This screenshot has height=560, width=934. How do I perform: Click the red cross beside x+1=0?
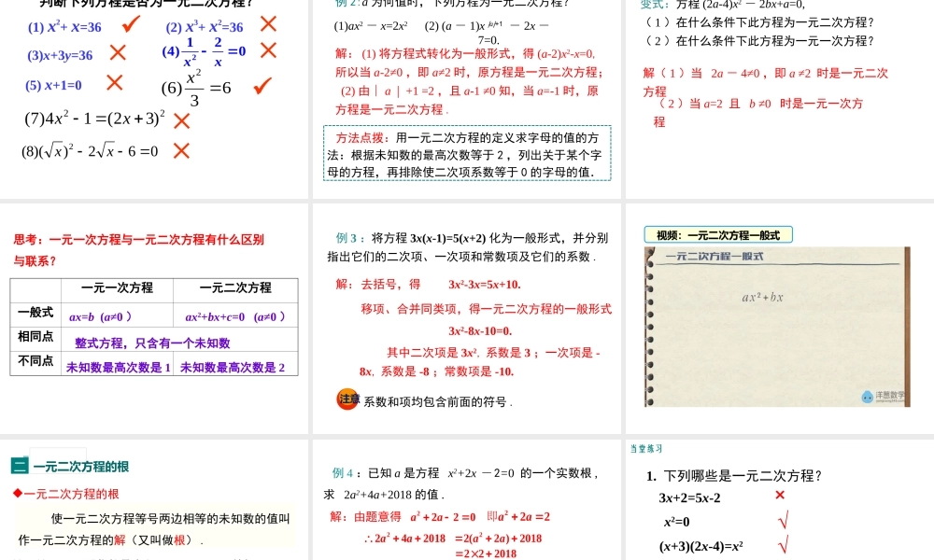114,83
